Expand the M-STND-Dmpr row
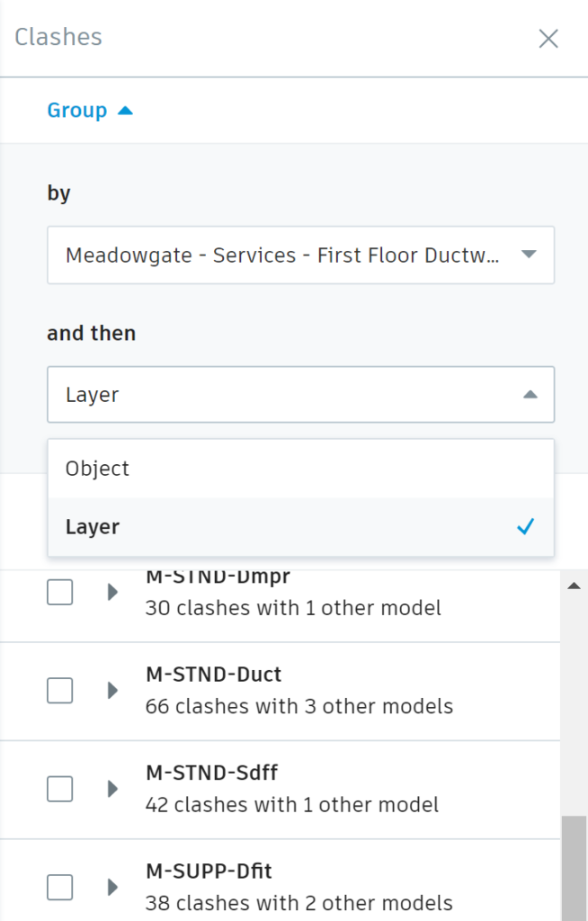This screenshot has width=588, height=921. [x=112, y=592]
